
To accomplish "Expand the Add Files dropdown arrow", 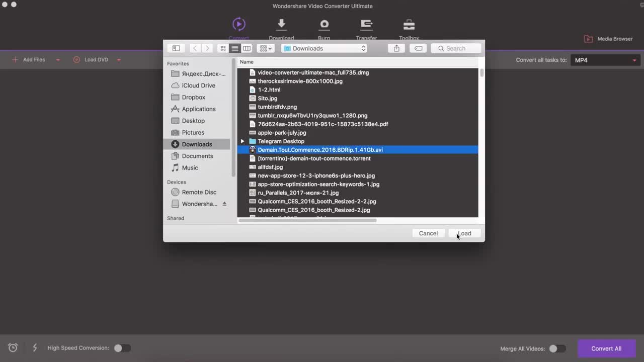I will [58, 60].
